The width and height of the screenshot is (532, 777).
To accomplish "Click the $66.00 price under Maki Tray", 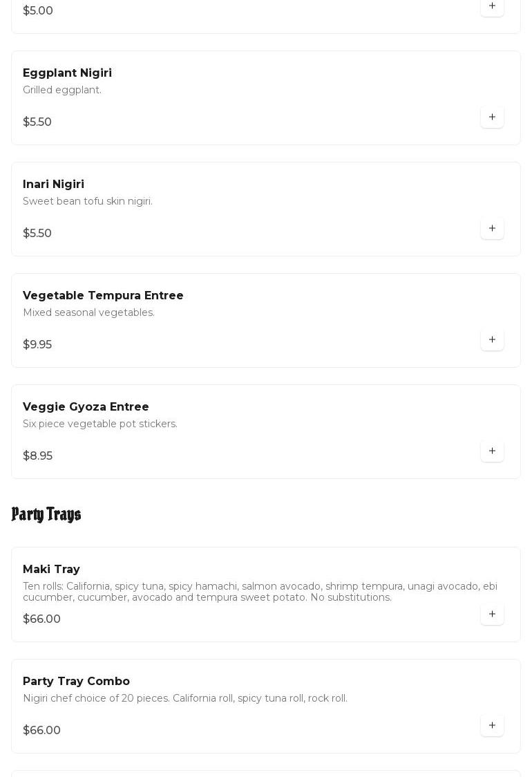I will [41, 619].
